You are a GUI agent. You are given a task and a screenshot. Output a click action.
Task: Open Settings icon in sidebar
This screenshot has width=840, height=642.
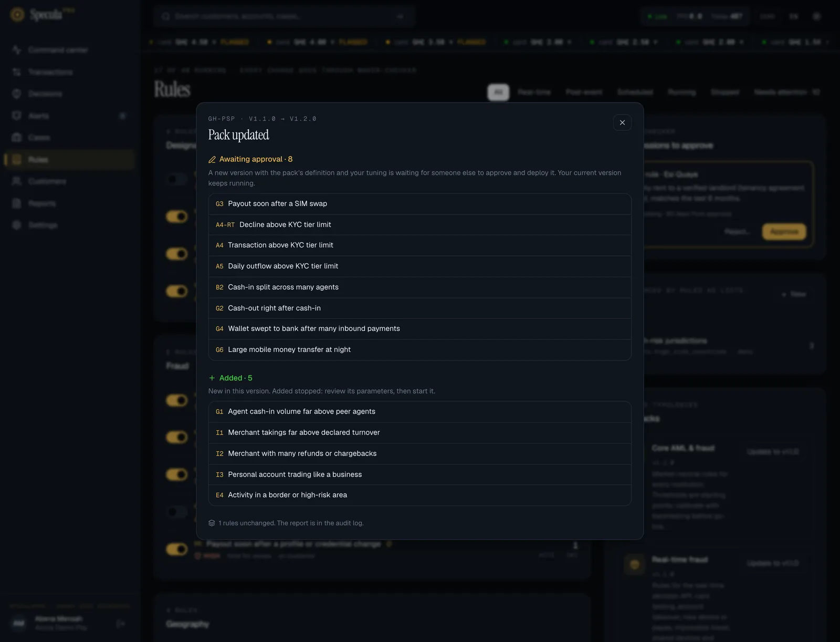pos(17,225)
